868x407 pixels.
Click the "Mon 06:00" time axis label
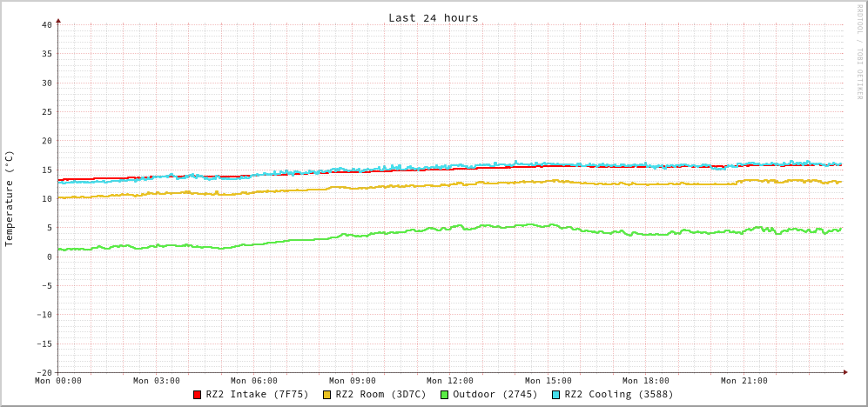(254, 380)
